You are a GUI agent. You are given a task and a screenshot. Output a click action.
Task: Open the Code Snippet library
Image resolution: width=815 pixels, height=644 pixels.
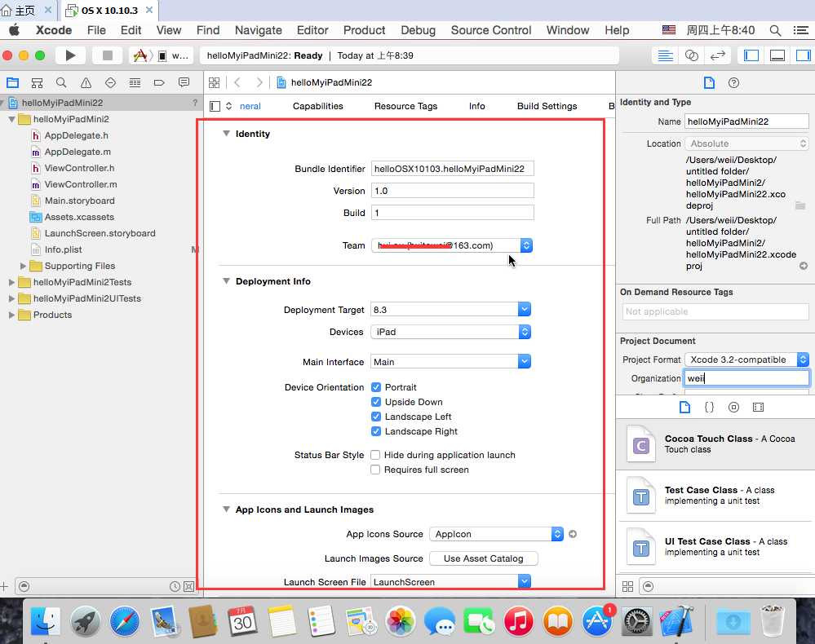[x=709, y=407]
